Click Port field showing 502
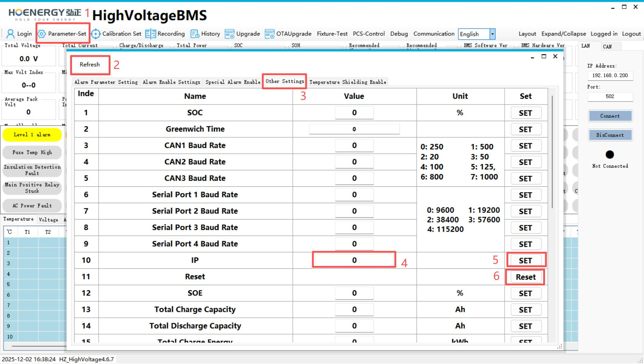Screen dimensions: 644x364 coord(610,96)
